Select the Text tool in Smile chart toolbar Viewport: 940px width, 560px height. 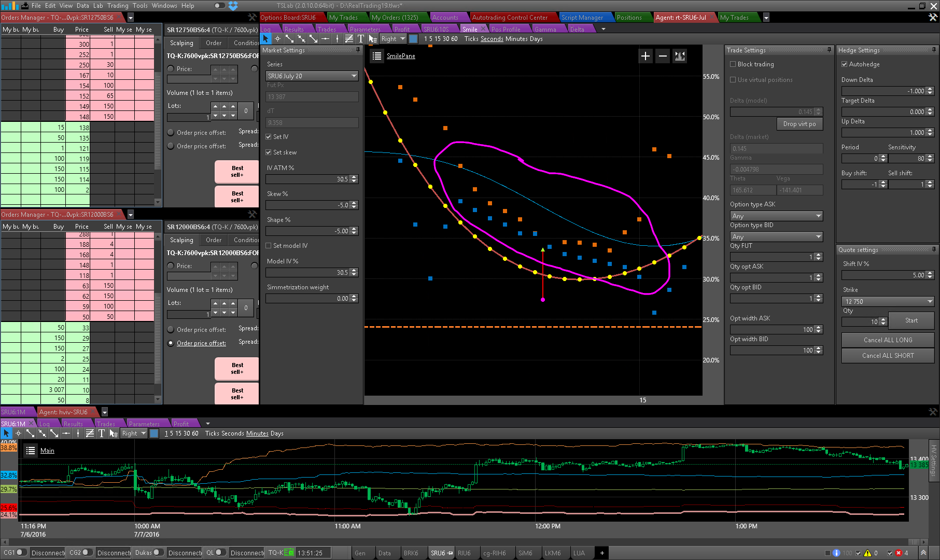tap(361, 39)
